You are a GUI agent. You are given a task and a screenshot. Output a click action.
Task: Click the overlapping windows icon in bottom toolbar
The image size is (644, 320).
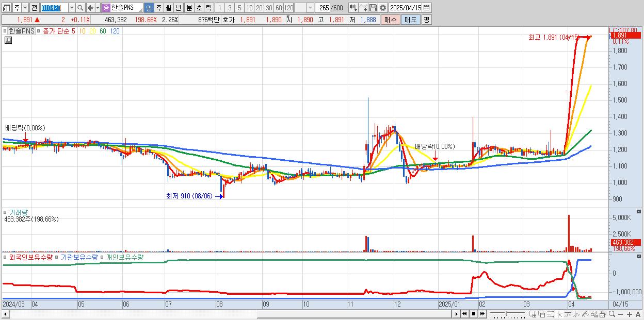542,314
